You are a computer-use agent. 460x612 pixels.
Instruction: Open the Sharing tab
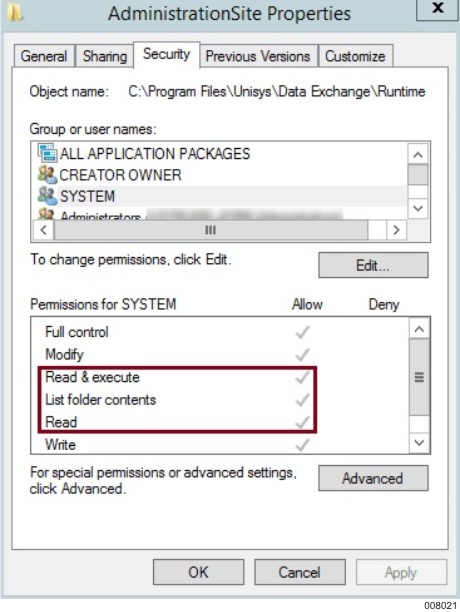(x=105, y=56)
